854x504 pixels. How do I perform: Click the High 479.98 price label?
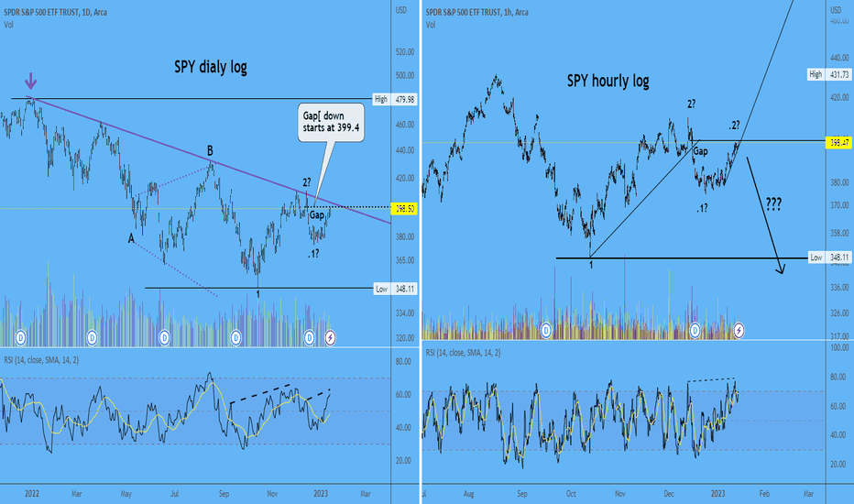395,99
